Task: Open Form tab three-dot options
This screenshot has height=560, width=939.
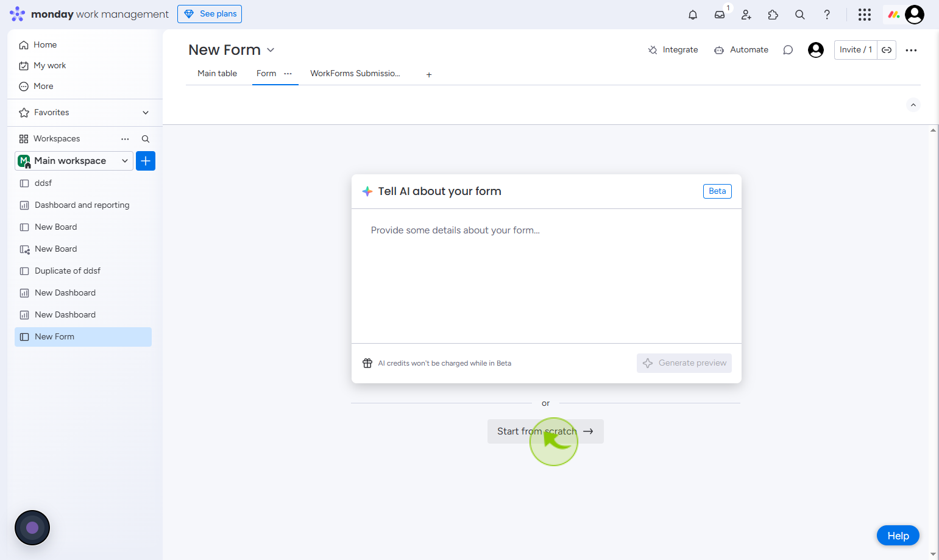Action: point(288,73)
